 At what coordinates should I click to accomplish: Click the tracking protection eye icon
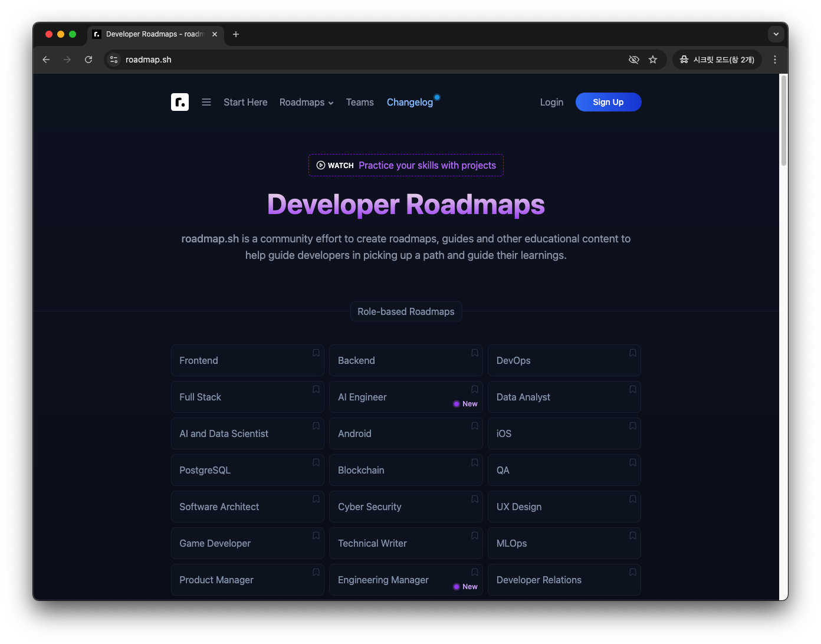[x=634, y=60]
